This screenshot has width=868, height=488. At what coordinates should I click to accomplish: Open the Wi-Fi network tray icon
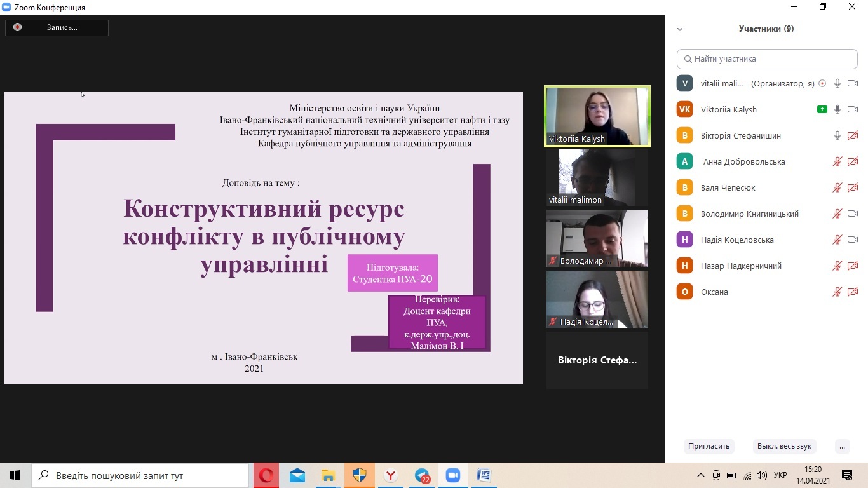point(748,475)
